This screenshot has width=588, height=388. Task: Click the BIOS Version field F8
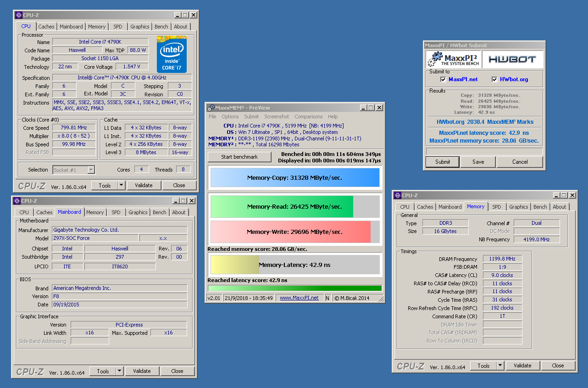point(120,296)
